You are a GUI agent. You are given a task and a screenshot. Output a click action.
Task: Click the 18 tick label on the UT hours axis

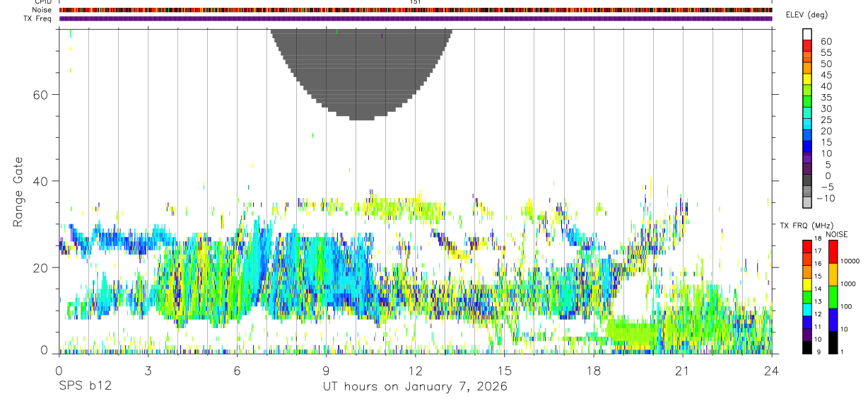point(593,371)
